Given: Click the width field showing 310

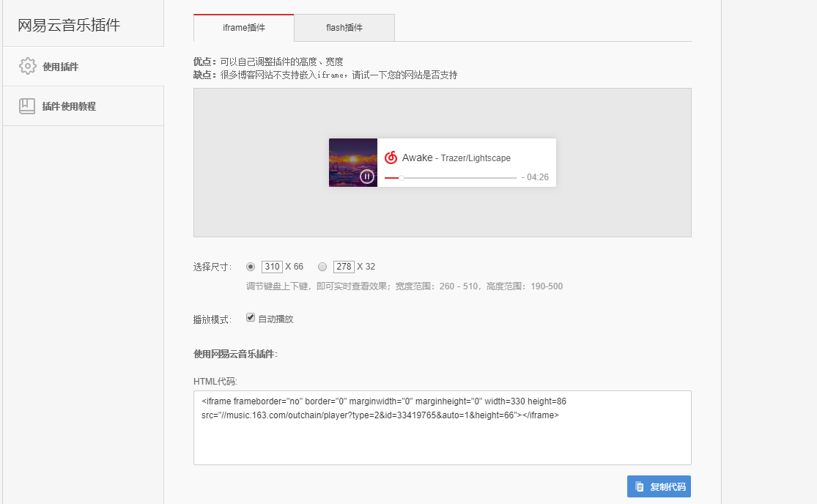Looking at the screenshot, I should 272,267.
